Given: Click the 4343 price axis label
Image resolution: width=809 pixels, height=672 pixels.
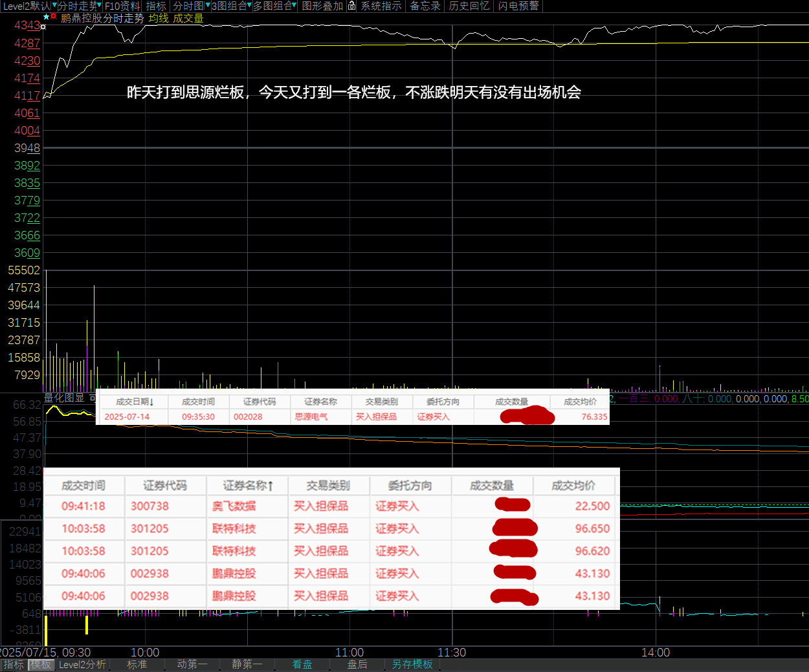Looking at the screenshot, I should point(27,26).
